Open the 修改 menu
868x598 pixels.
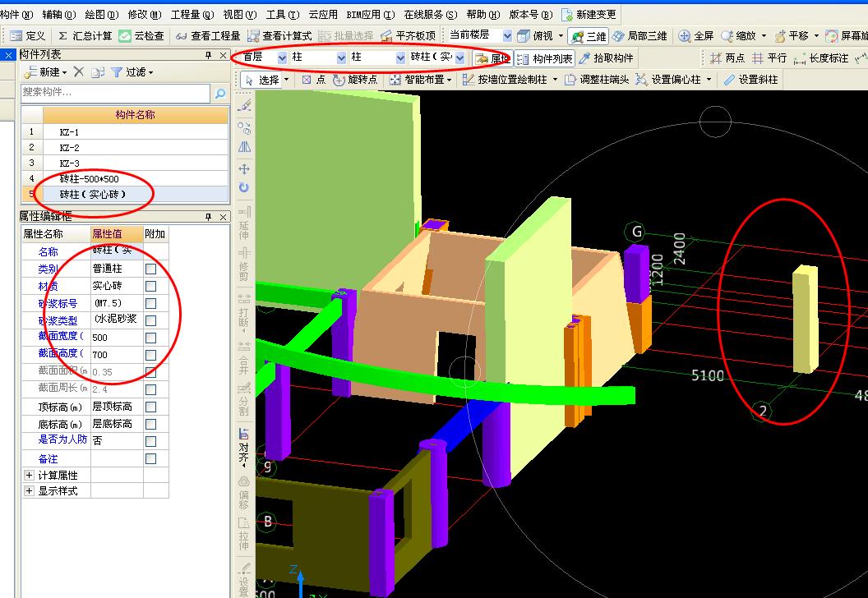coord(145,15)
